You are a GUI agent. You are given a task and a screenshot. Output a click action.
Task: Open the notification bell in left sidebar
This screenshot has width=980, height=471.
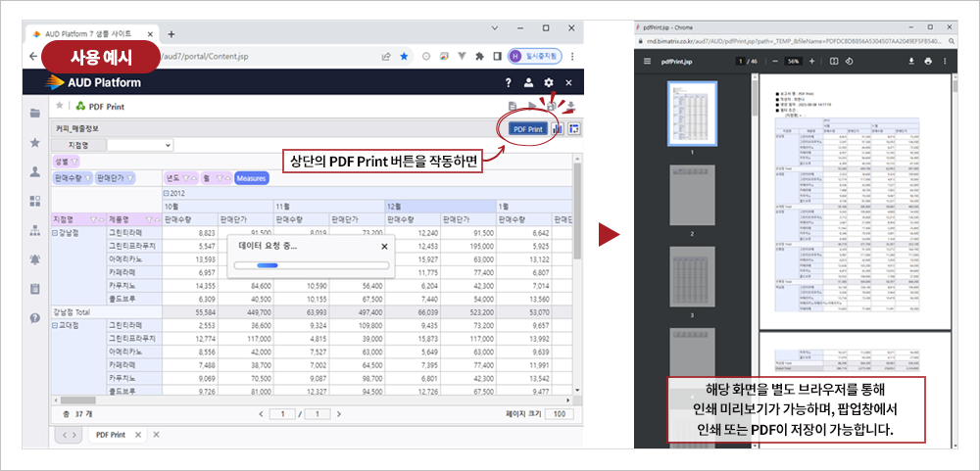35,259
